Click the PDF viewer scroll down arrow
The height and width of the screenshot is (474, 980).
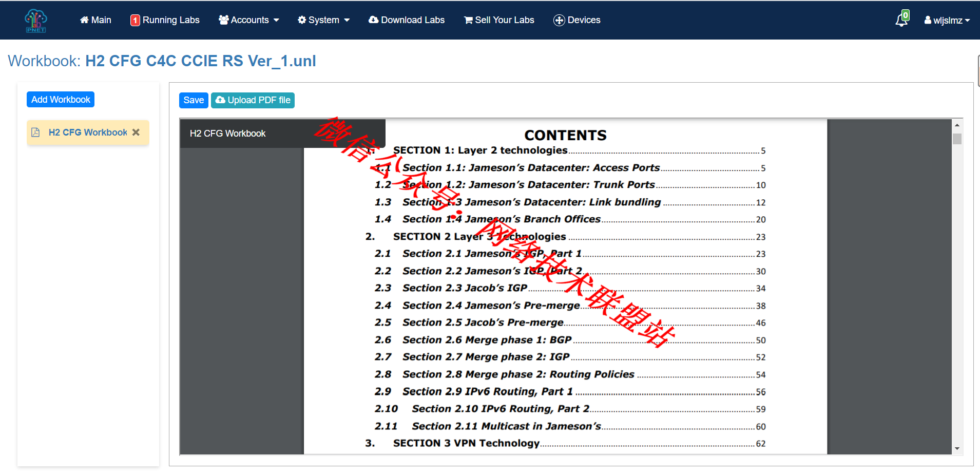(957, 448)
